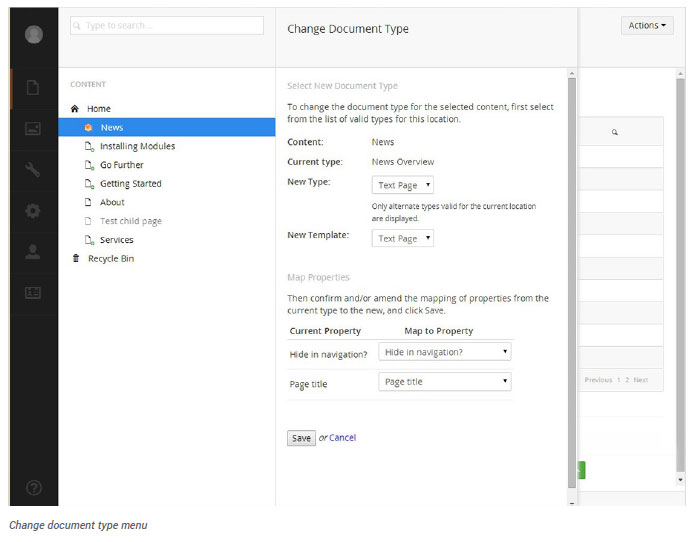
Task: Click the Map Properties section heading
Action: click(318, 277)
